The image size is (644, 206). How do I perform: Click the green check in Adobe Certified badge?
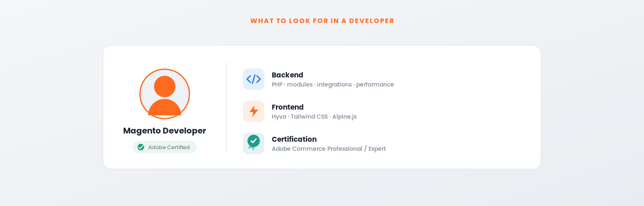[141, 147]
